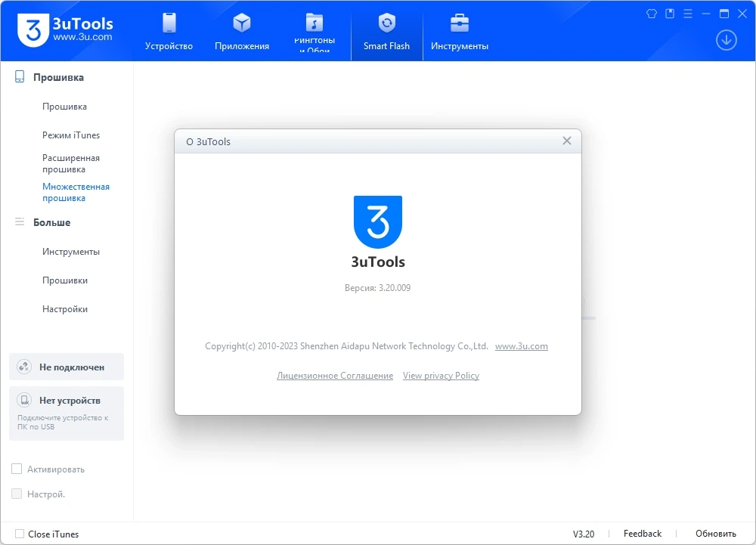756x545 pixels.
Task: Click the Нет устройств panel
Action: (67, 413)
